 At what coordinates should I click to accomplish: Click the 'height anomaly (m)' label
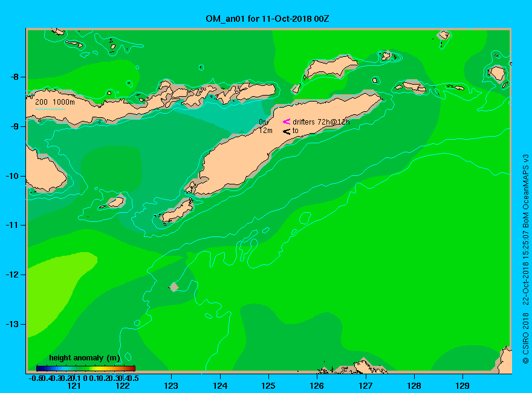coord(85,358)
